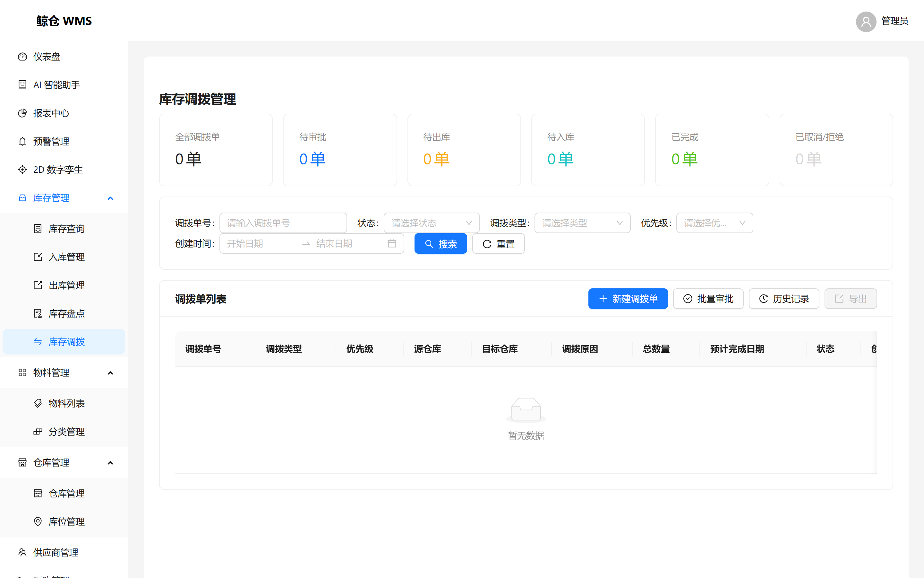Image resolution: width=924 pixels, height=578 pixels.
Task: Open the 状态 status dropdown
Action: tap(432, 223)
